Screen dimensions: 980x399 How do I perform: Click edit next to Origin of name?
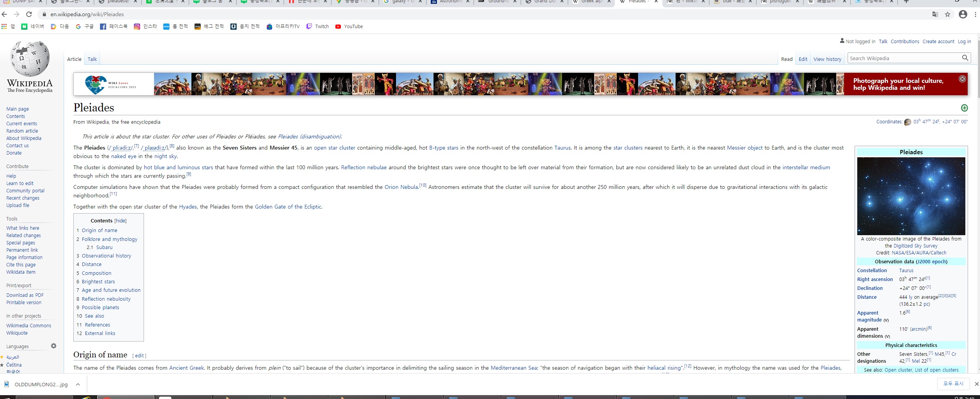pyautogui.click(x=139, y=355)
